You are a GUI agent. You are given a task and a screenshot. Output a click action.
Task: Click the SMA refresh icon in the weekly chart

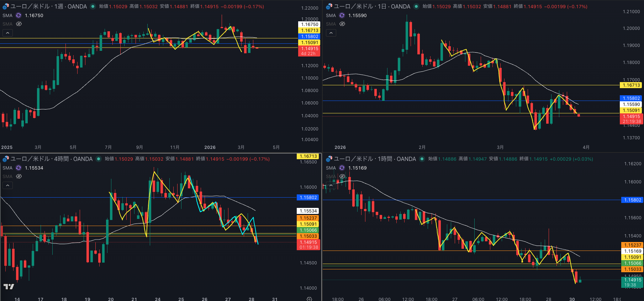(19, 15)
